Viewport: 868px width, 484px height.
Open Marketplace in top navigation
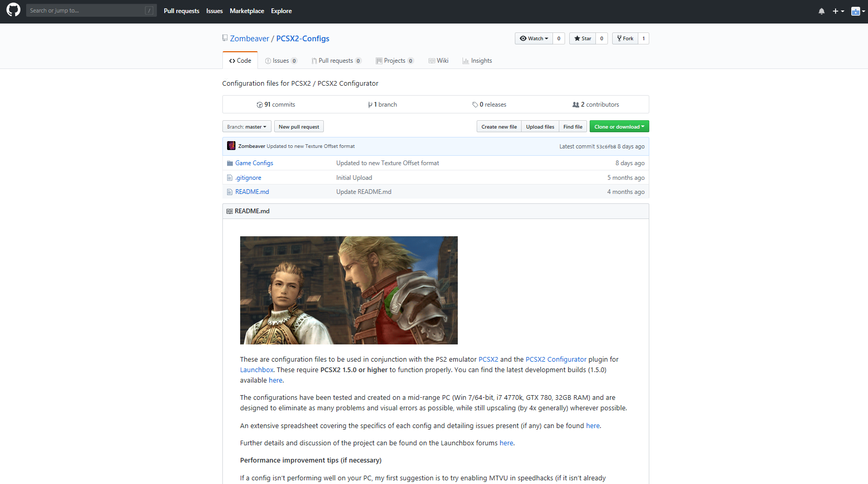[247, 11]
